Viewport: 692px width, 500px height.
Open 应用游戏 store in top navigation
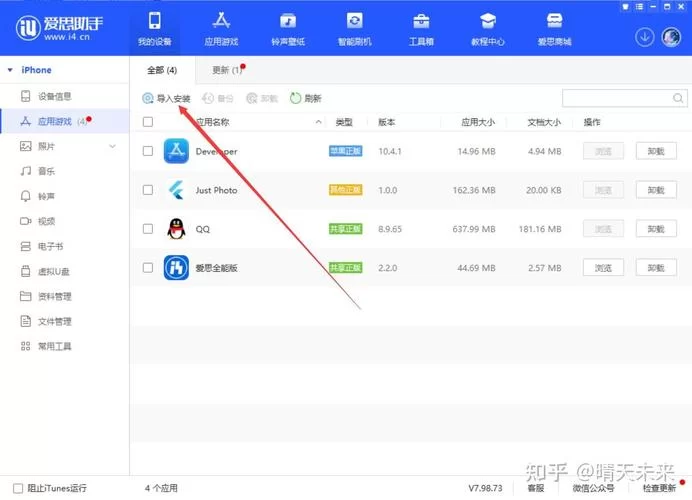coord(221,28)
